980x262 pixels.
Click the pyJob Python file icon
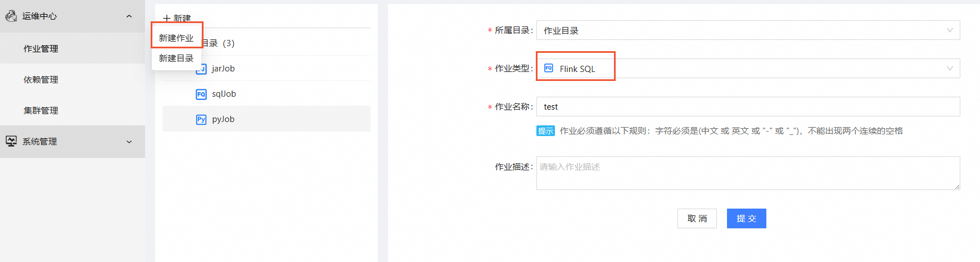tap(201, 119)
